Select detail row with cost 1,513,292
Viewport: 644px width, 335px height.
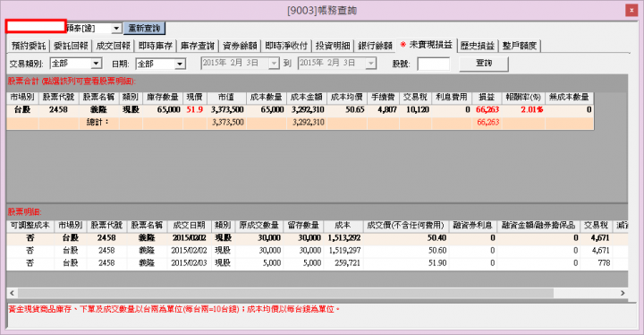[317, 238]
